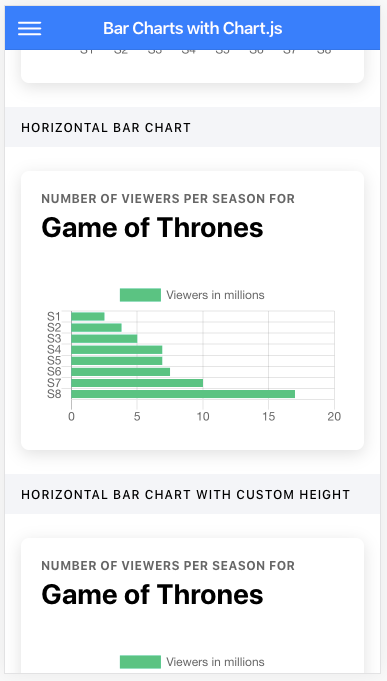Click the Bar Charts with Chart.js title
The image size is (387, 681).
pos(192,29)
